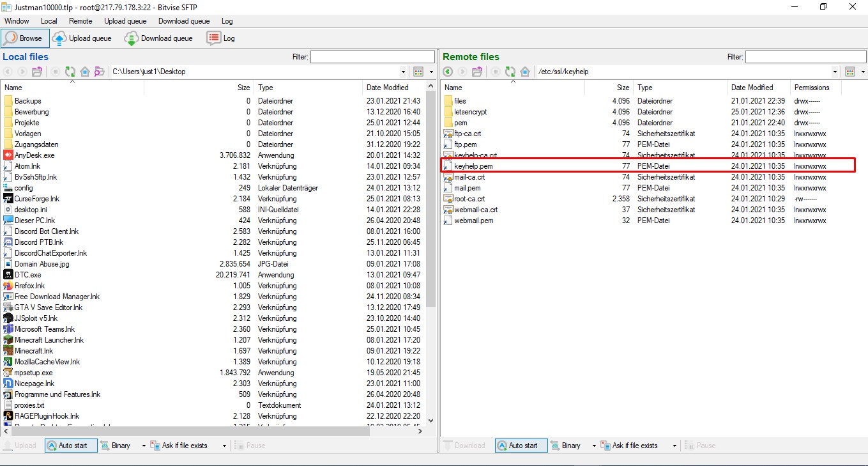Go to the local home folder

84,72
